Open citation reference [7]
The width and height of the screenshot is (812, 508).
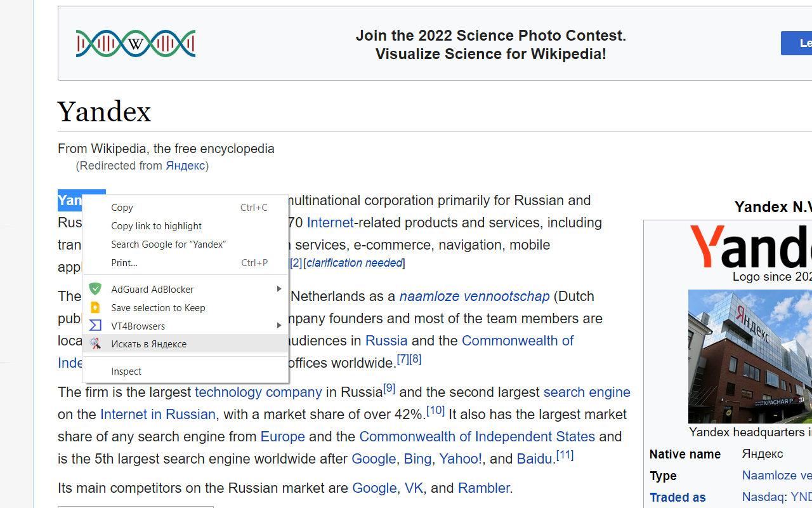(403, 359)
